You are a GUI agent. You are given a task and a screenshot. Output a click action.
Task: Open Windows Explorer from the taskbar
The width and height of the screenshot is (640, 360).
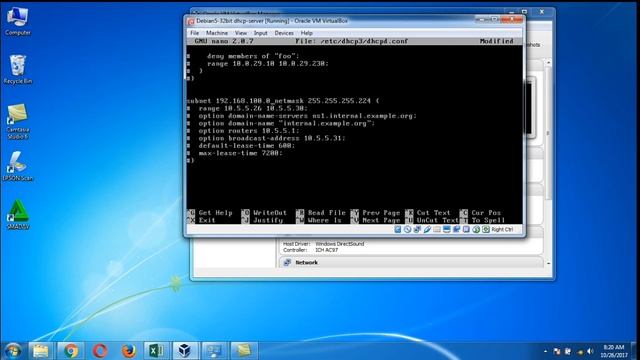pyautogui.click(x=41, y=350)
